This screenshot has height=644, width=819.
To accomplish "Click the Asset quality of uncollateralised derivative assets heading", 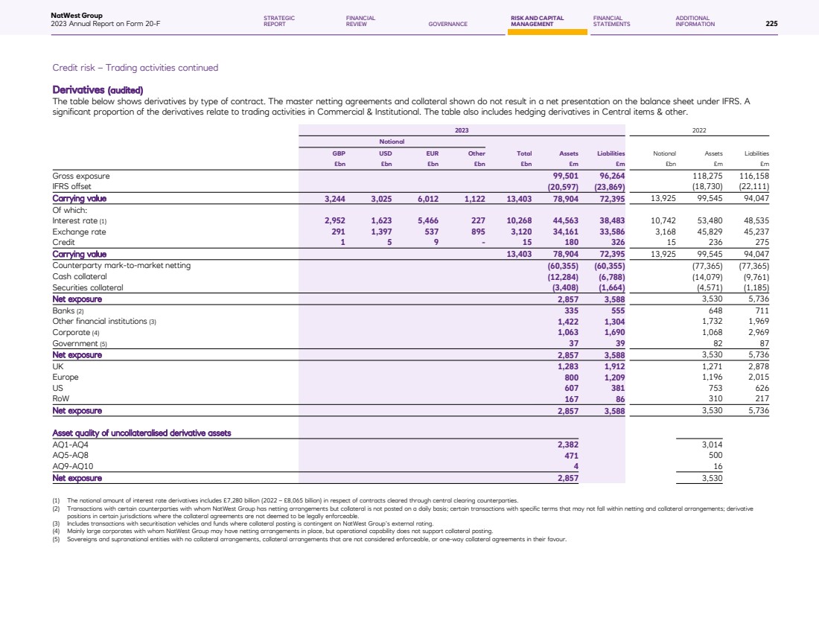I will pyautogui.click(x=141, y=433).
